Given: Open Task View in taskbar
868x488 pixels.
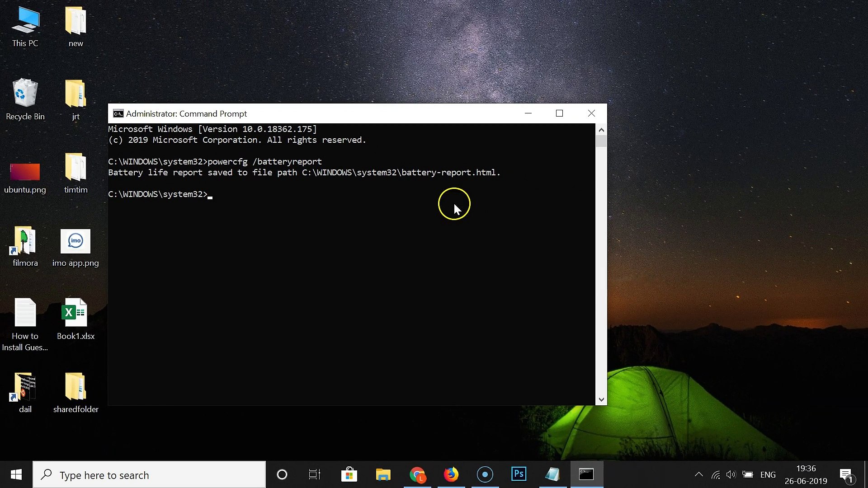Looking at the screenshot, I should pos(315,474).
